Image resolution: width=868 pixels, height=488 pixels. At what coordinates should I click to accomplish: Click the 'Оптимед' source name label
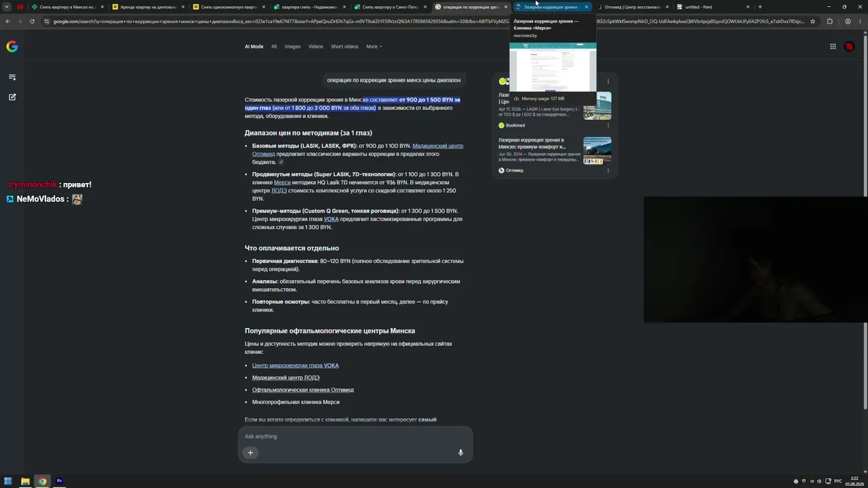point(514,171)
